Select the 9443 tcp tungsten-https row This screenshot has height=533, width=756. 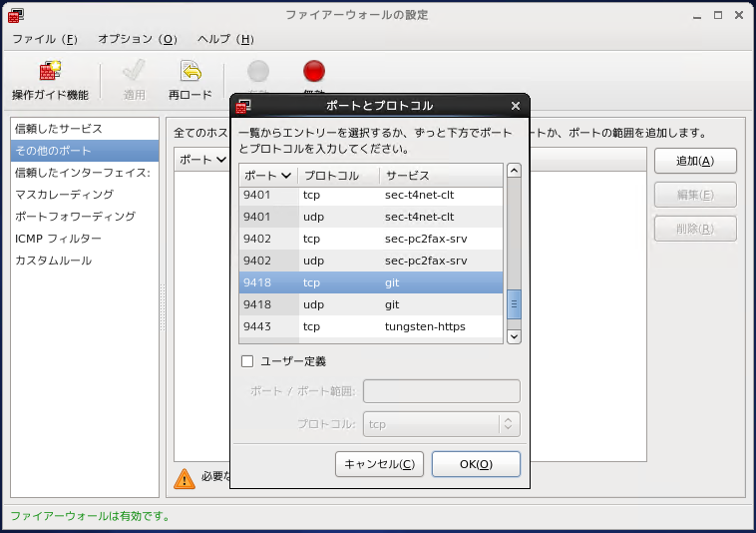[371, 326]
